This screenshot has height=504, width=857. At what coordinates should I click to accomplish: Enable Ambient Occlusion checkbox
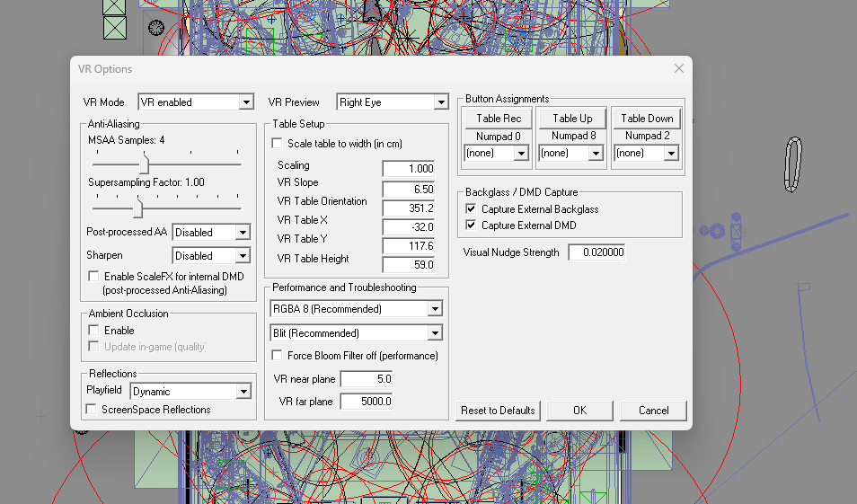click(93, 331)
